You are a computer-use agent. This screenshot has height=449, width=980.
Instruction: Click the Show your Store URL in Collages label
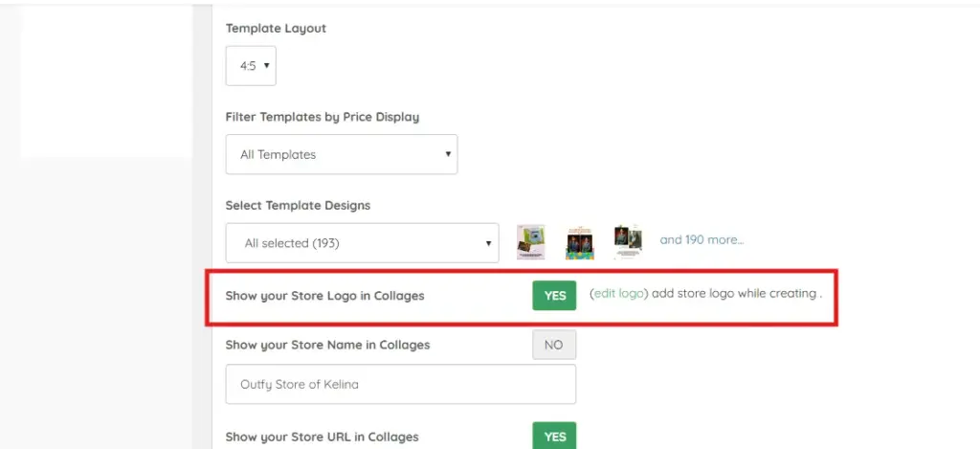pos(322,437)
